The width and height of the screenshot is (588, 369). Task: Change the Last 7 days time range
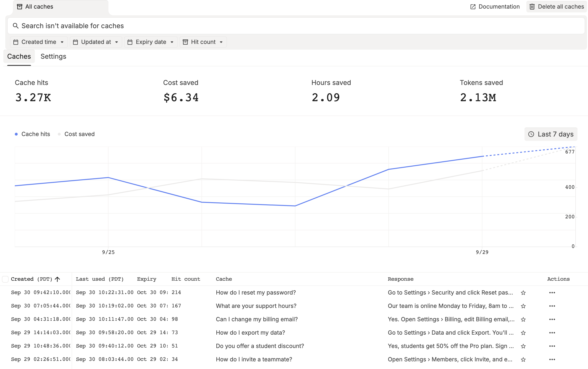click(551, 134)
